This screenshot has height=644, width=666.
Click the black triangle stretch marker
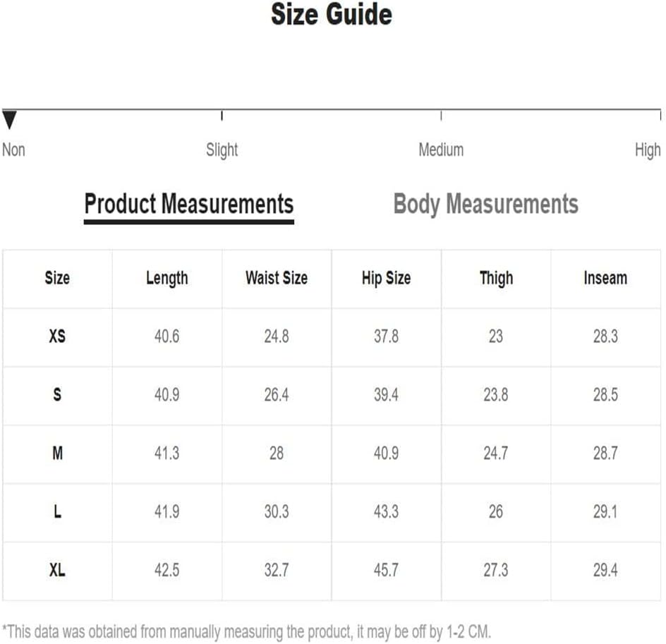point(9,120)
